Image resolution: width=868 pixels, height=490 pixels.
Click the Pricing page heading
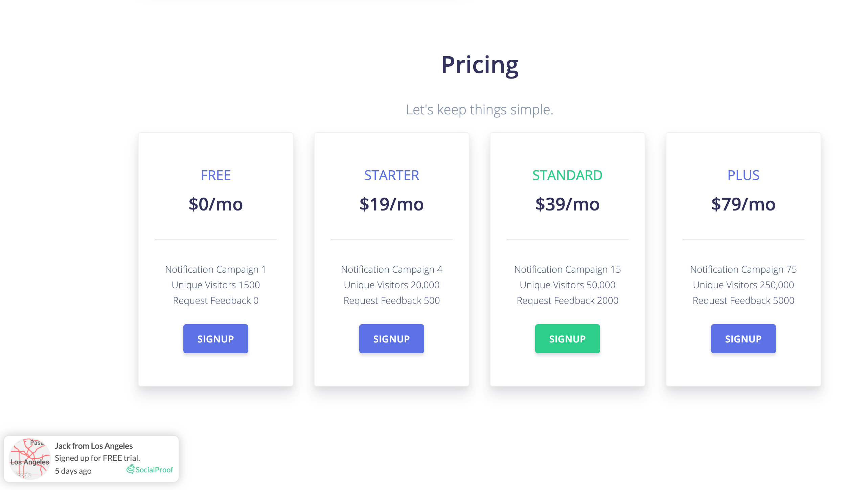480,65
